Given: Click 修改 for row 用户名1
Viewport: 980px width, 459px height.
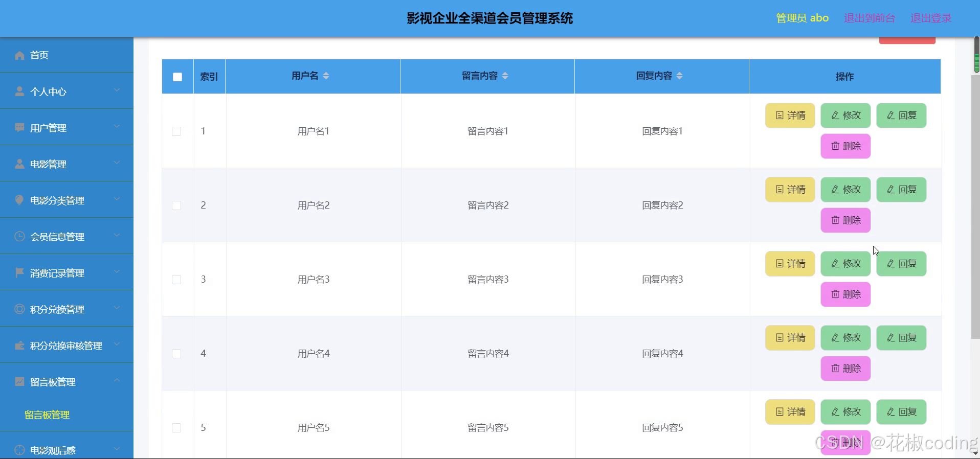Looking at the screenshot, I should pos(845,116).
